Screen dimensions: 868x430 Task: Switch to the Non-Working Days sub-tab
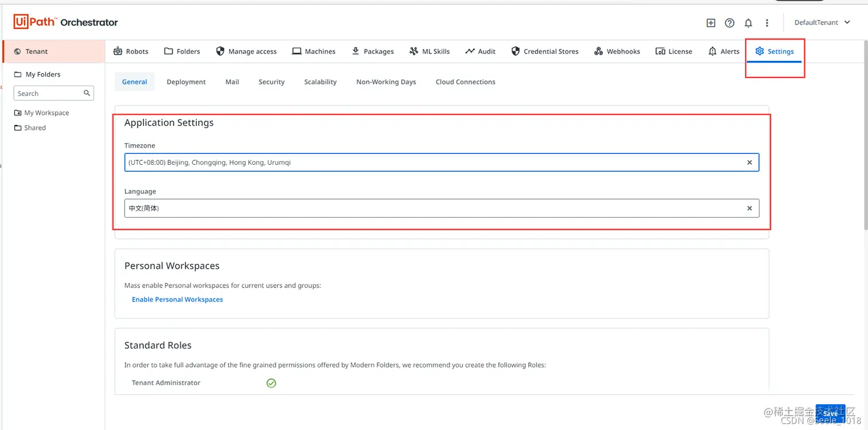[x=386, y=82]
